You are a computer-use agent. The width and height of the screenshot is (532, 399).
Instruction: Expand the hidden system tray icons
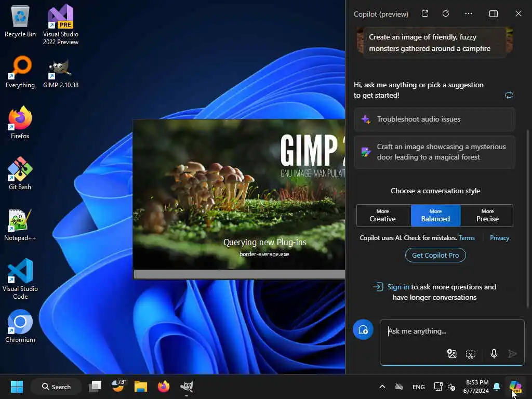(x=382, y=387)
